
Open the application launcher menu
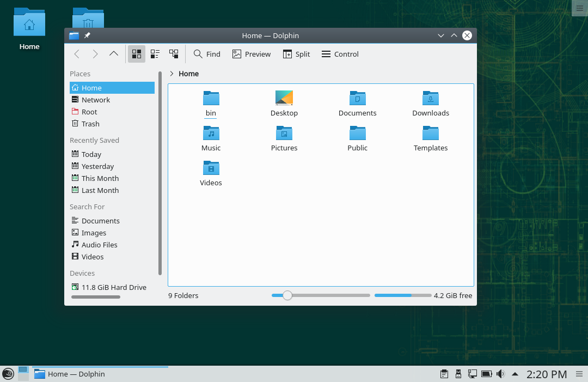(x=8, y=374)
